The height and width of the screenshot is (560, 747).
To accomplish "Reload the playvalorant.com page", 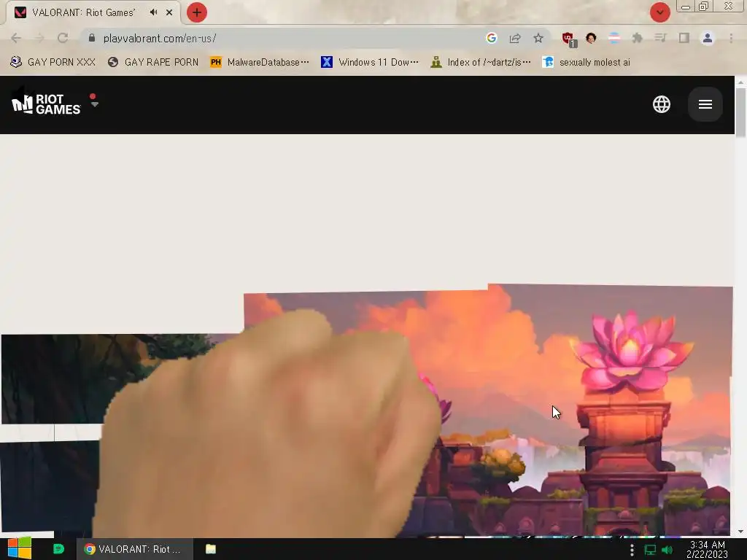I will pyautogui.click(x=63, y=38).
